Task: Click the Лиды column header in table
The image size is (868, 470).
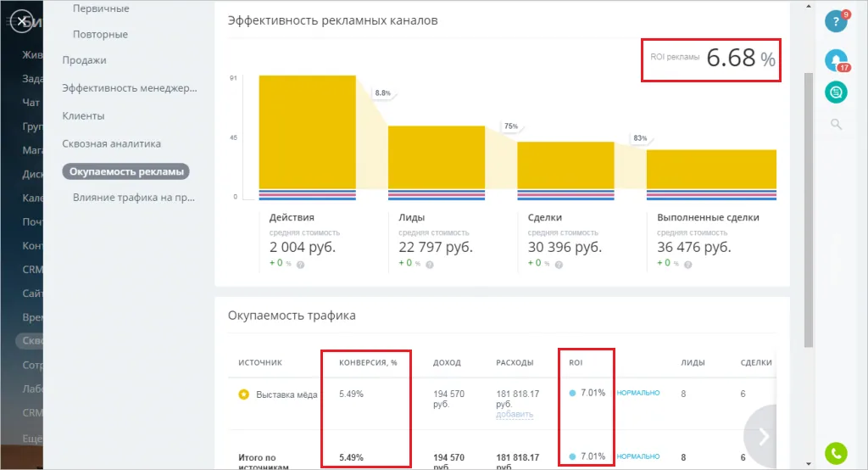Action: click(693, 362)
